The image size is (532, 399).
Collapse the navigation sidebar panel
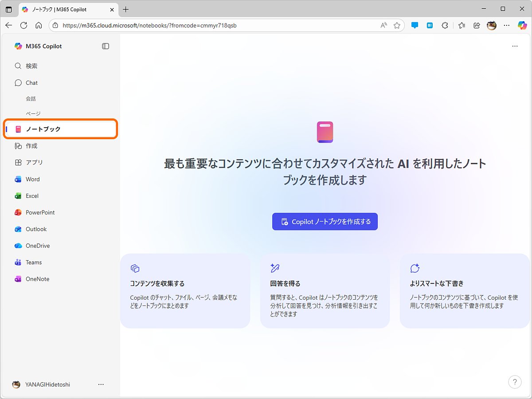pyautogui.click(x=106, y=46)
